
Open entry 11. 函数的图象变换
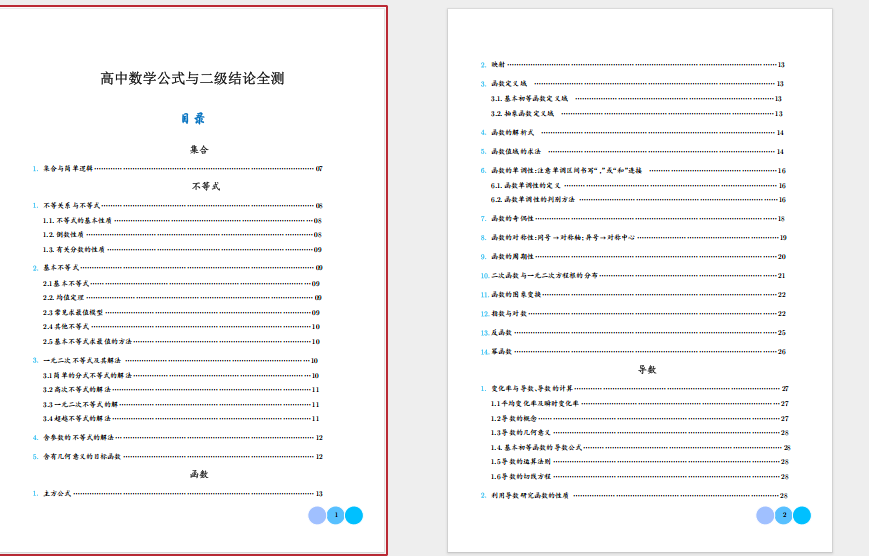pyautogui.click(x=633, y=294)
